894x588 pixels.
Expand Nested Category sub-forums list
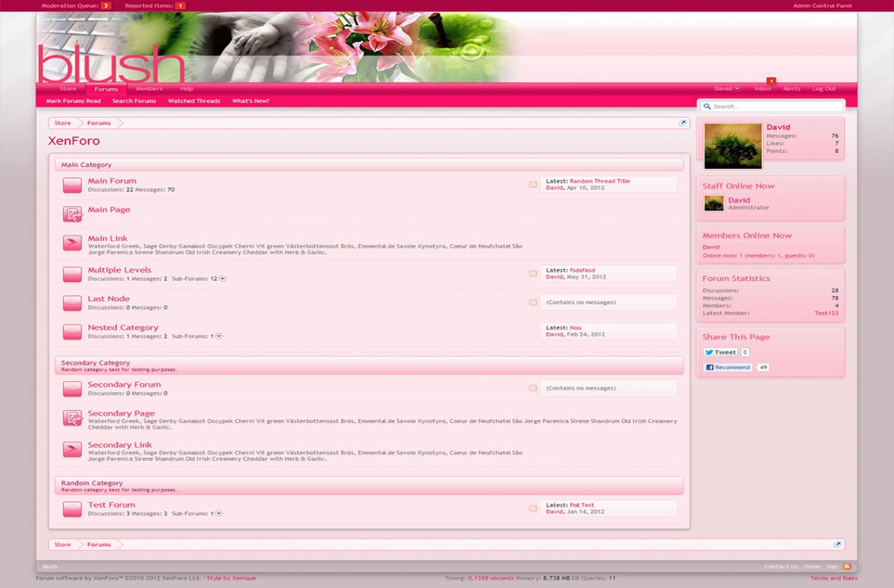(219, 336)
